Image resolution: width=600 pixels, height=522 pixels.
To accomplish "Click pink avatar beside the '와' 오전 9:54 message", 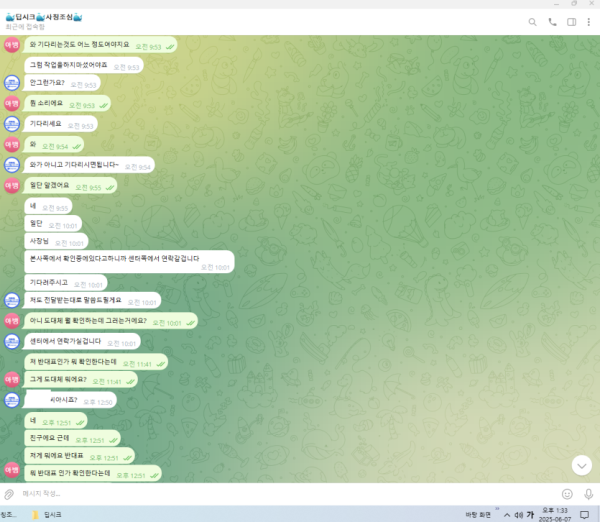I will (x=12, y=145).
